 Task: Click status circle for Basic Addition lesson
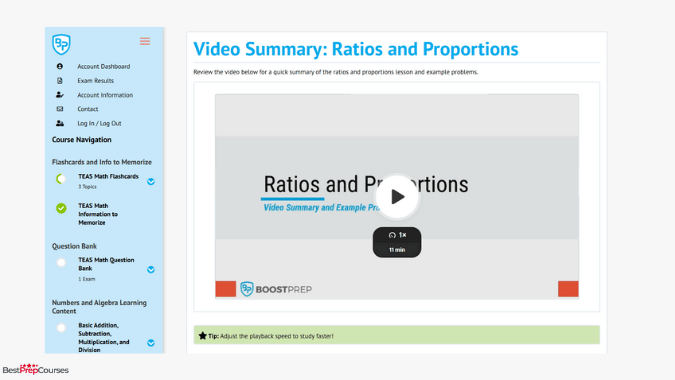61,327
